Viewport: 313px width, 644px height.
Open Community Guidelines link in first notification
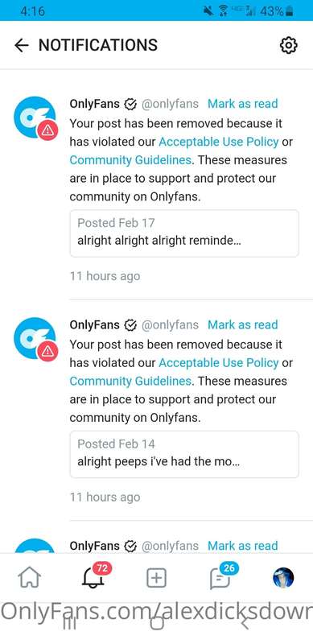(x=130, y=159)
